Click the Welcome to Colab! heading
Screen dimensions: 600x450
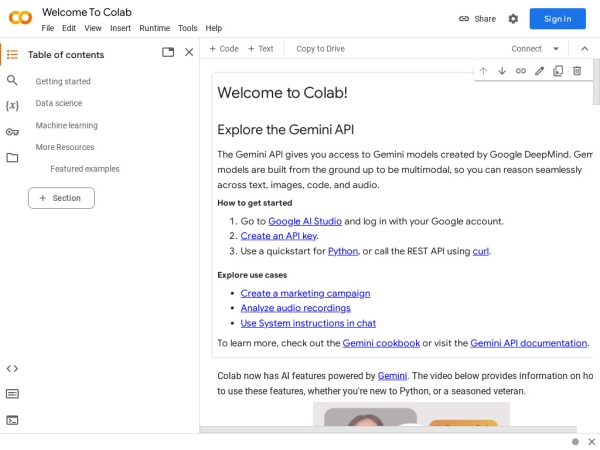coord(282,93)
